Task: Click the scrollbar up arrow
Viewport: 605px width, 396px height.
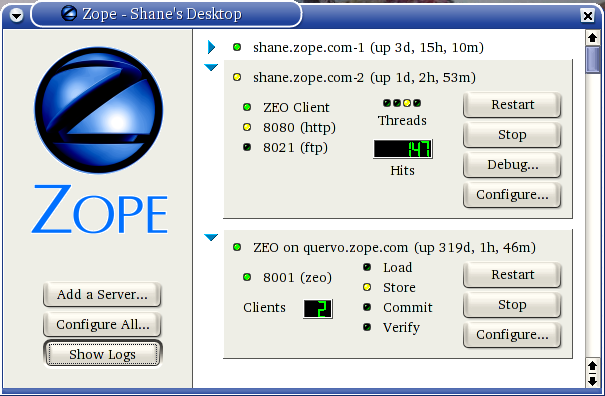Action: (593, 38)
